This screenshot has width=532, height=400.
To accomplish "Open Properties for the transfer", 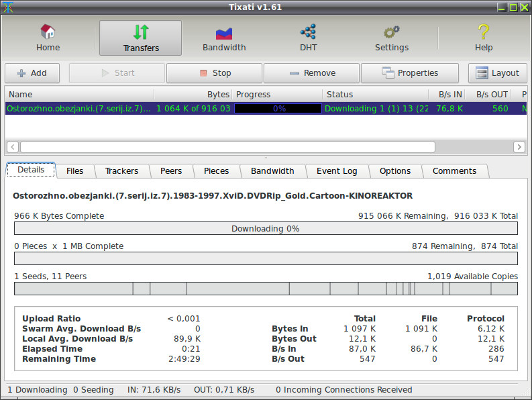I will 410,73.
